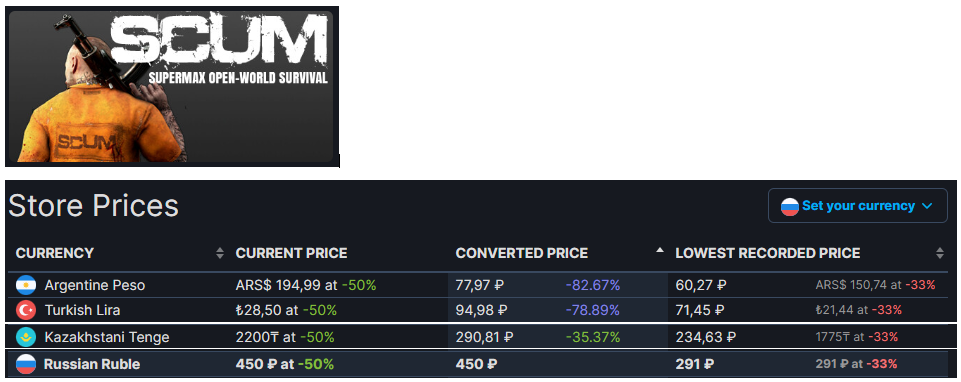Open the Set your currency dropdown
The width and height of the screenshot is (961, 382).
point(857,205)
